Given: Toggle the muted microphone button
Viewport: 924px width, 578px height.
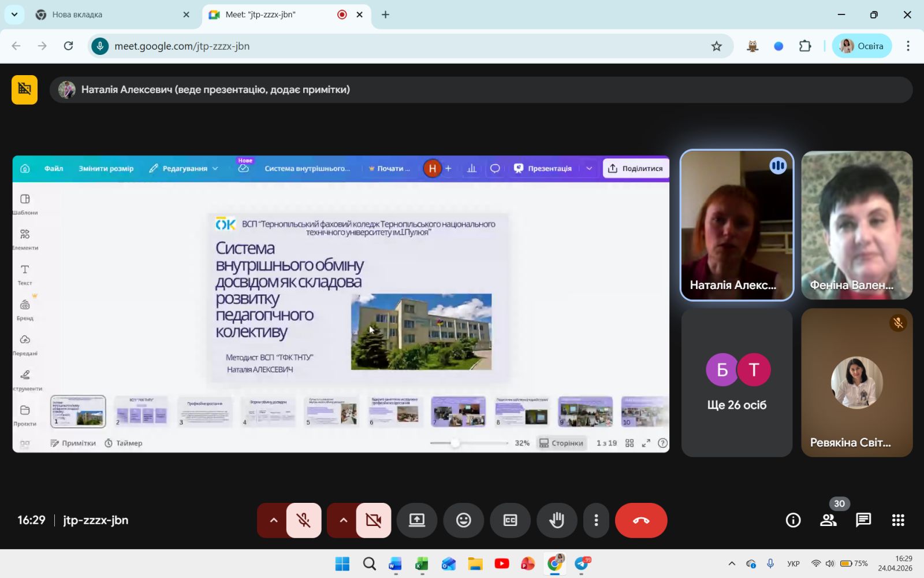Looking at the screenshot, I should click(304, 520).
